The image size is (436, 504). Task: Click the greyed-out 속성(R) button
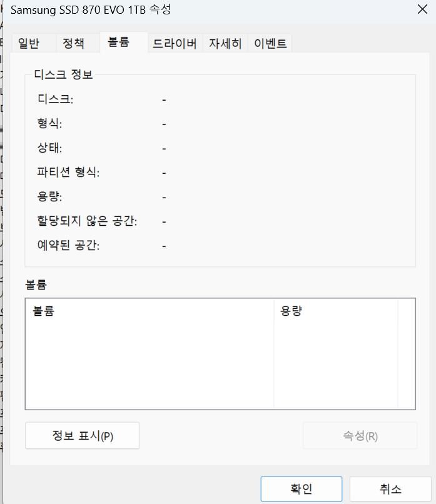(360, 436)
